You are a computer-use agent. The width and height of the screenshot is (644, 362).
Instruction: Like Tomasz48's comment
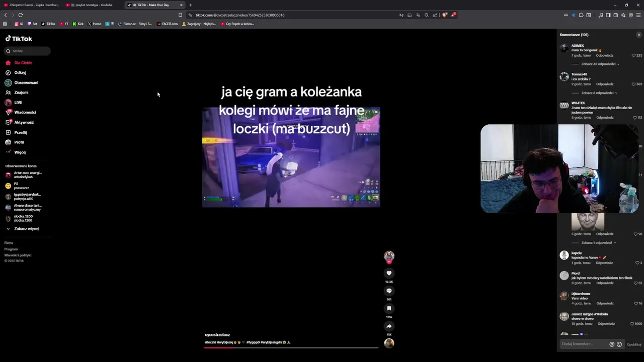(633, 84)
